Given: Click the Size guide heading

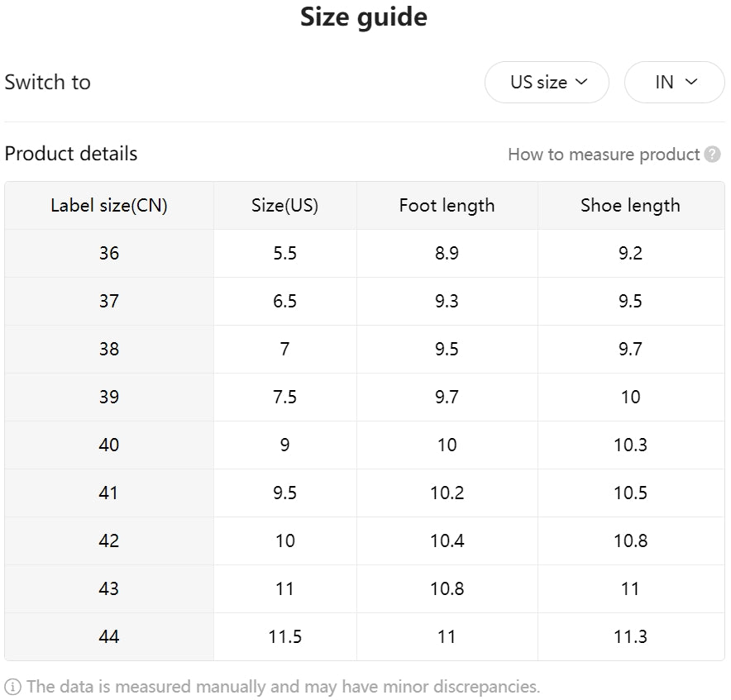Looking at the screenshot, I should 364,17.
